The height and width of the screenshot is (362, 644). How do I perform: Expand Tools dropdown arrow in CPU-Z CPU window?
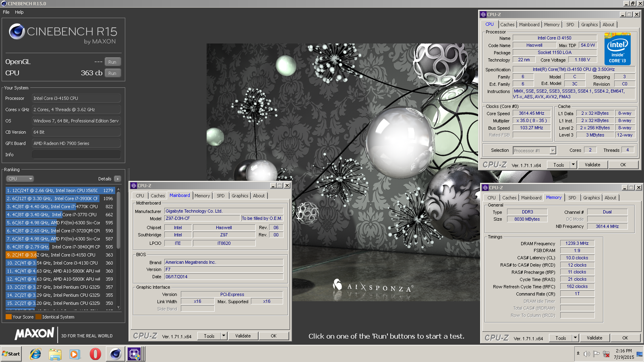click(574, 165)
